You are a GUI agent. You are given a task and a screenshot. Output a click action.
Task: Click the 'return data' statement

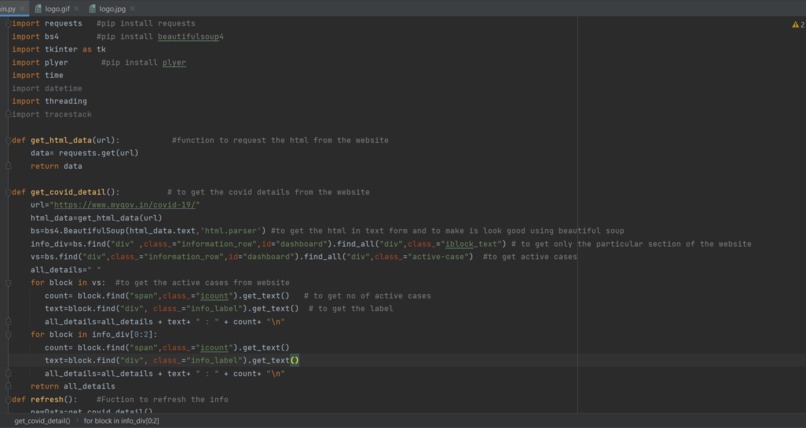56,166
